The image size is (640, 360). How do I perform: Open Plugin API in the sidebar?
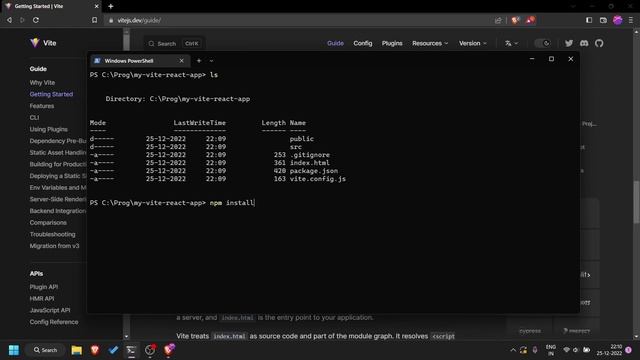44,287
